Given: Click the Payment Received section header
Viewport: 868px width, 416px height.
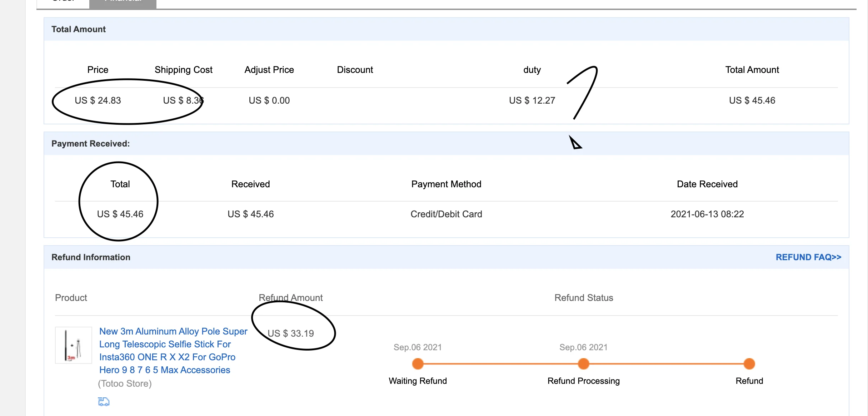Looking at the screenshot, I should [x=90, y=144].
